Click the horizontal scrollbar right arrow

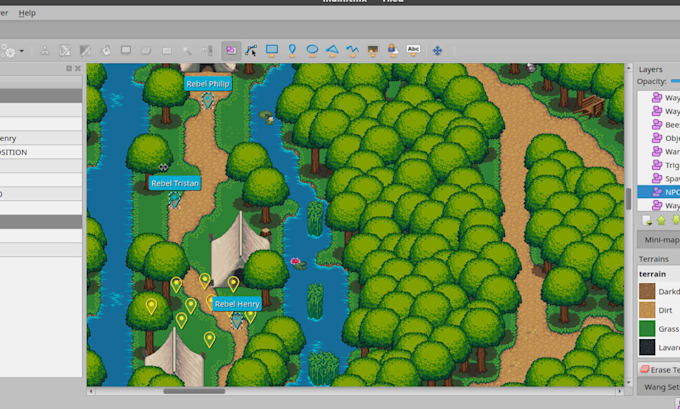pyautogui.click(x=620, y=391)
